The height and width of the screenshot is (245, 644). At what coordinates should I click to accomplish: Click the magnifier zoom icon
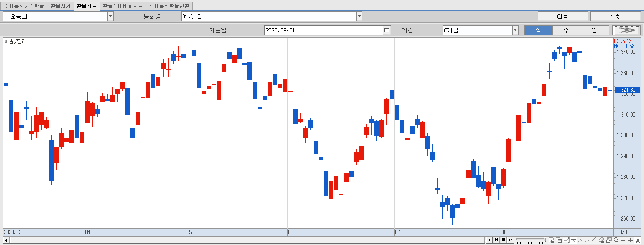coord(616,240)
